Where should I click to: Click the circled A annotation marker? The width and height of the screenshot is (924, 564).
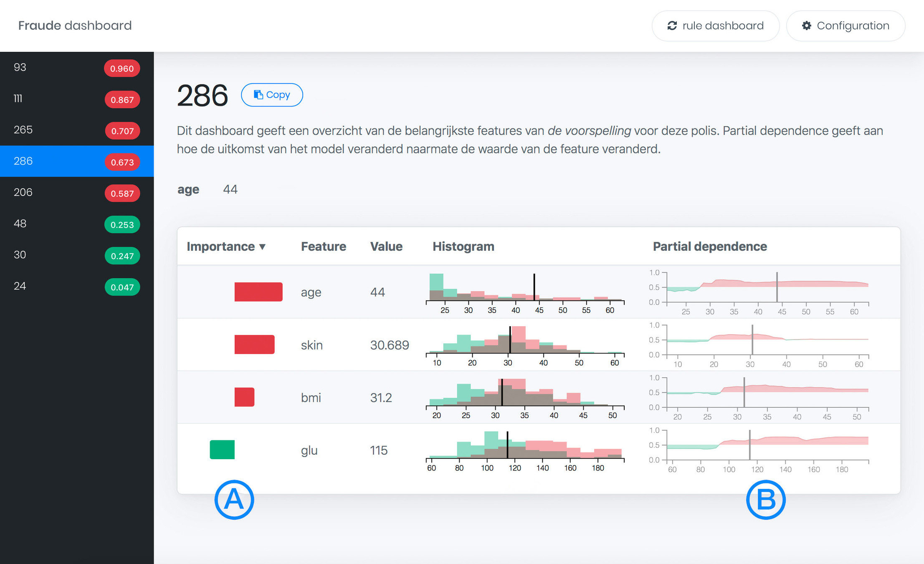(234, 500)
